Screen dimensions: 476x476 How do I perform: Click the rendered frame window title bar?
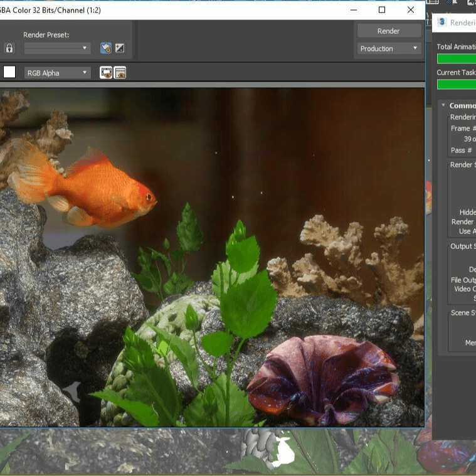coord(188,10)
